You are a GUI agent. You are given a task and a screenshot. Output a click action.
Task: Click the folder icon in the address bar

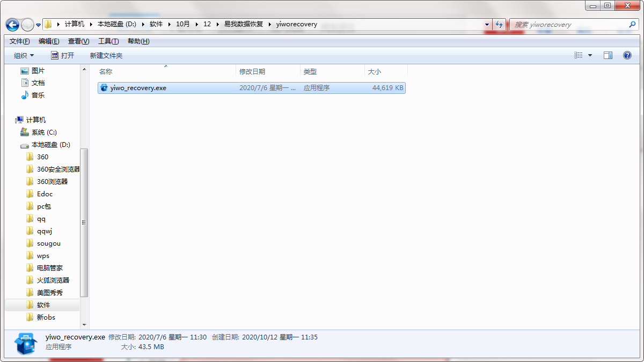pyautogui.click(x=48, y=24)
